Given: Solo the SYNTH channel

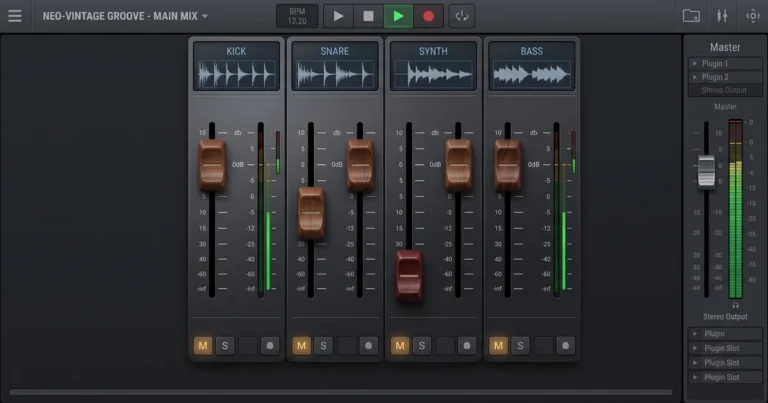Looking at the screenshot, I should coord(422,346).
